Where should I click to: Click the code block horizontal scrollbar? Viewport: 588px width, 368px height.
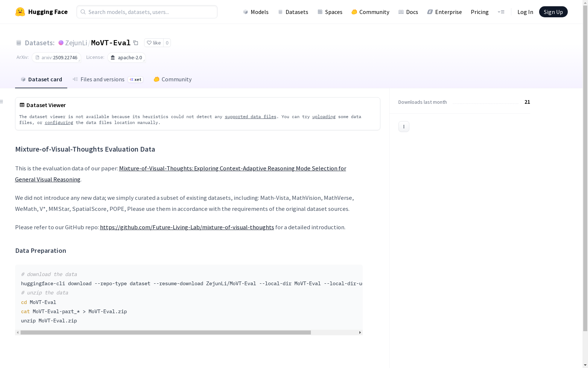[x=166, y=332]
